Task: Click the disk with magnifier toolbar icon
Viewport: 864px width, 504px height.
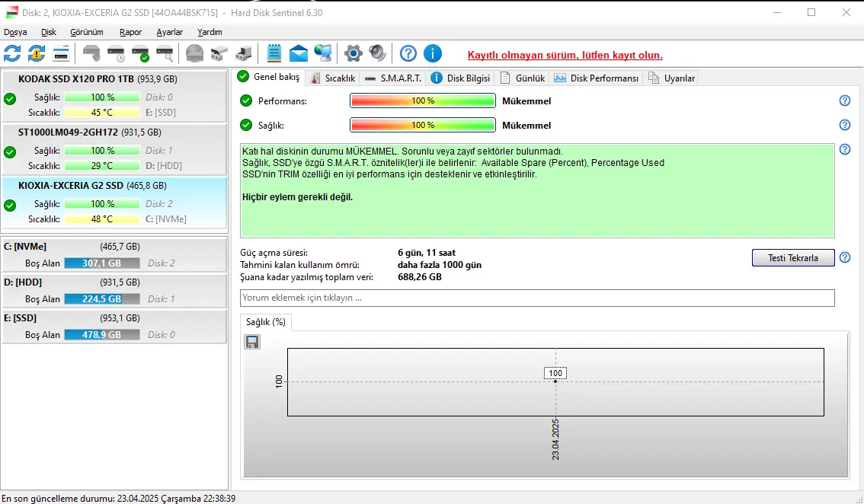Action: (x=165, y=53)
